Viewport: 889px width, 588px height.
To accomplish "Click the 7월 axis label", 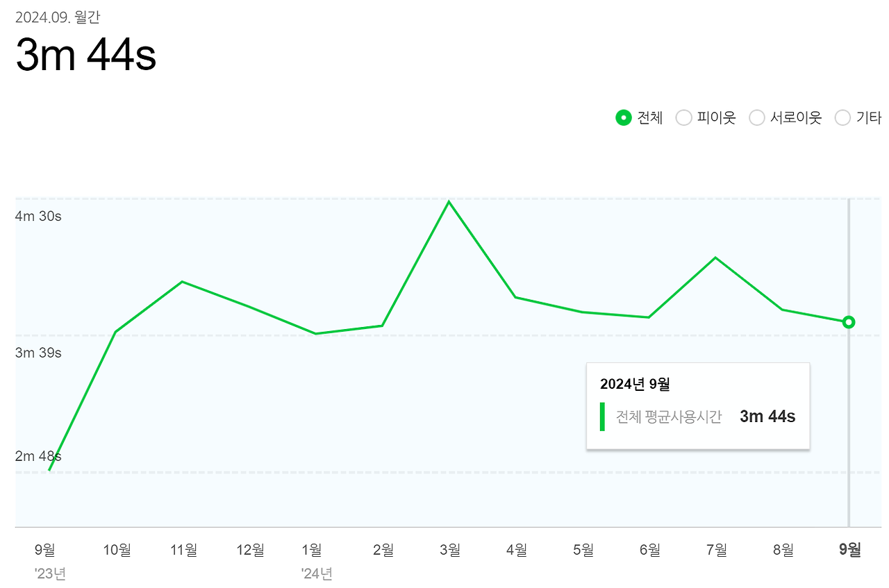I will click(x=716, y=551).
